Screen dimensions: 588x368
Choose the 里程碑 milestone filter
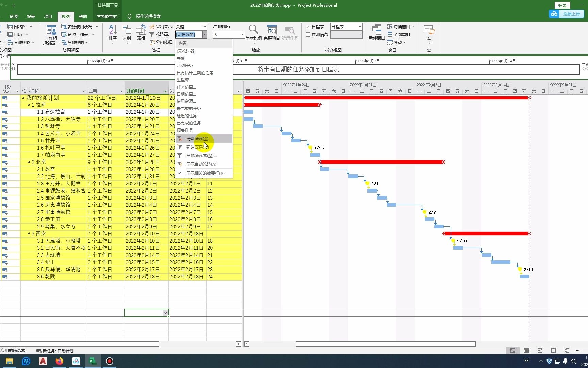point(204,80)
